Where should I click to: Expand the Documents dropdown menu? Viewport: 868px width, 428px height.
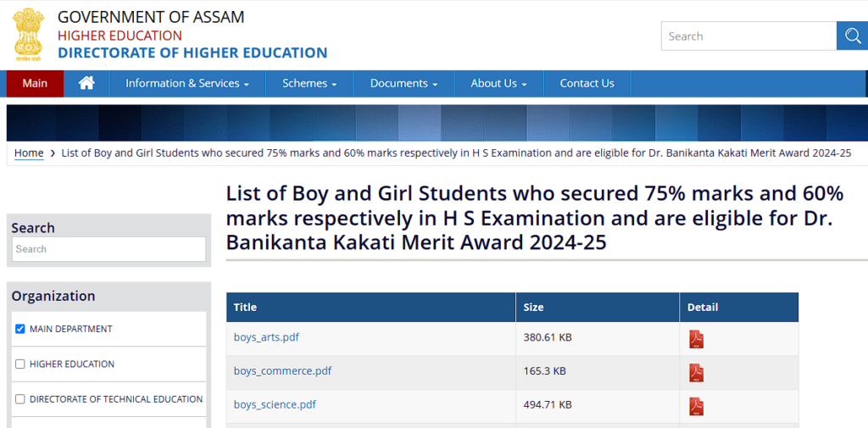tap(403, 84)
